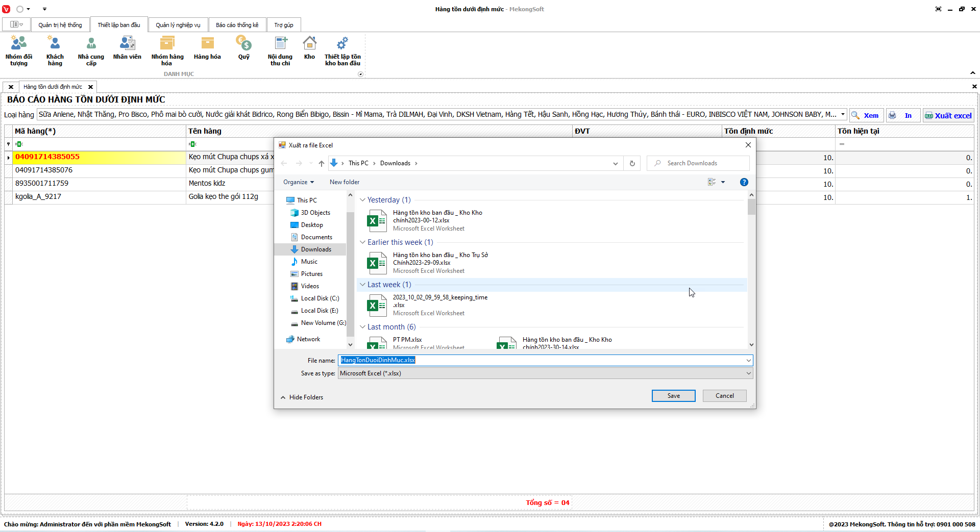Collapse the Yesterday file group

point(362,200)
